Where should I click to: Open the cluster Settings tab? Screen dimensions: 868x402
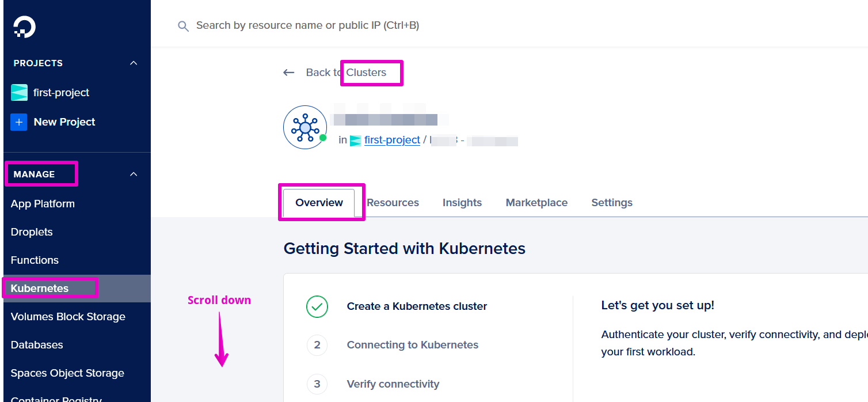[612, 203]
